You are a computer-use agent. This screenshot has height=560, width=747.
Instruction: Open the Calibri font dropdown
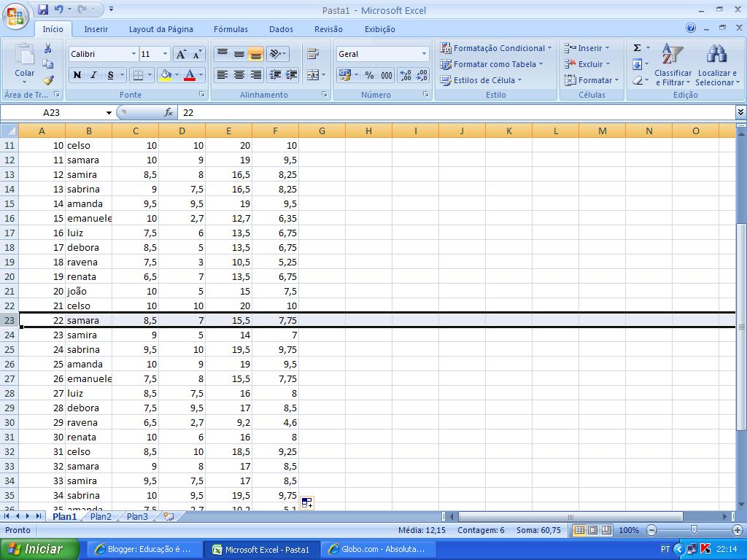(133, 54)
